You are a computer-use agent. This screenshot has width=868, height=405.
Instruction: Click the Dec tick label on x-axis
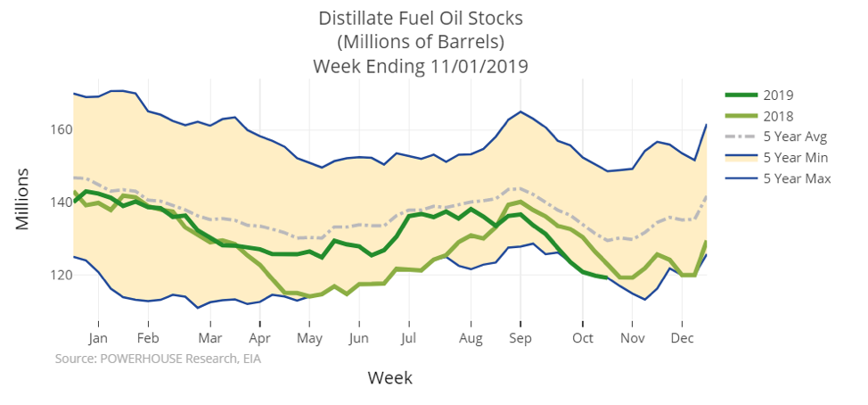(682, 339)
